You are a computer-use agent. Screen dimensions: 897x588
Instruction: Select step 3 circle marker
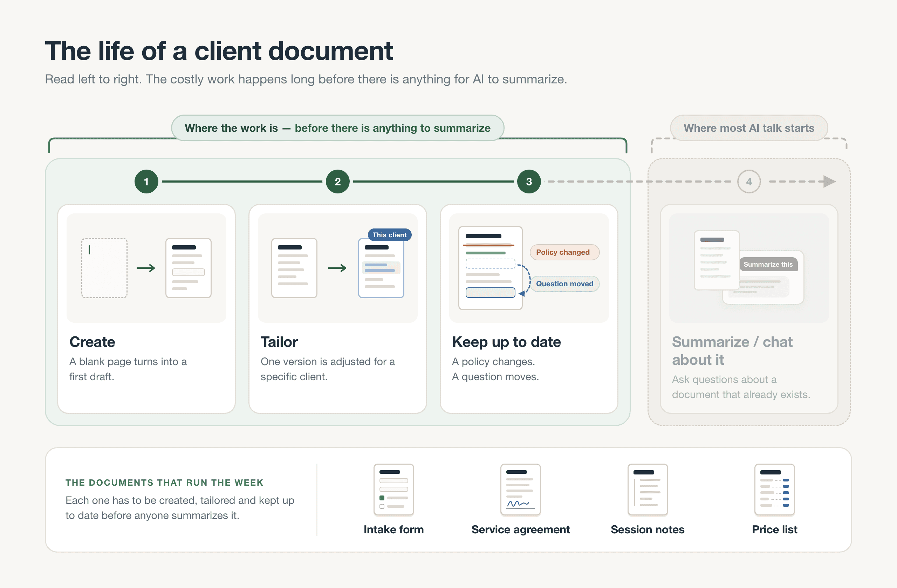529,182
